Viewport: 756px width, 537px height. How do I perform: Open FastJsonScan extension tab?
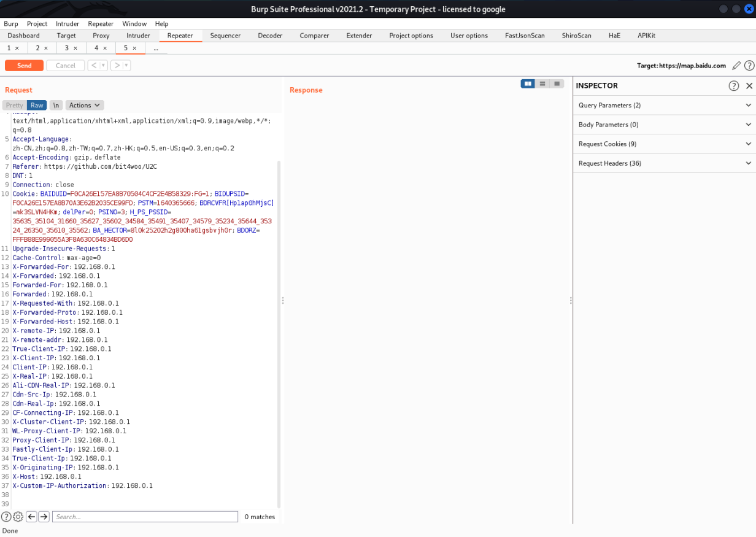[525, 36]
